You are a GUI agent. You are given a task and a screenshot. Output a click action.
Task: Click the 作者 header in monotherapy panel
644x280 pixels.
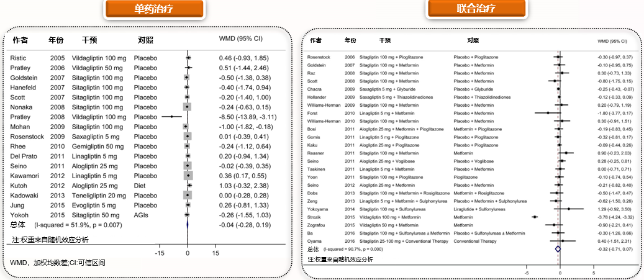pyautogui.click(x=20, y=40)
